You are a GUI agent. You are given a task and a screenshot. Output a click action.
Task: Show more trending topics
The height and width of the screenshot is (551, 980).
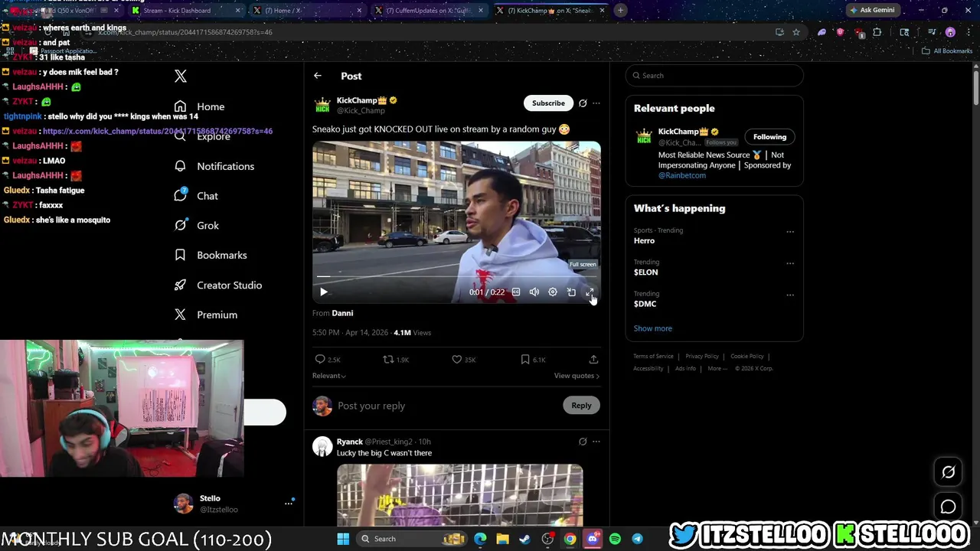click(652, 328)
